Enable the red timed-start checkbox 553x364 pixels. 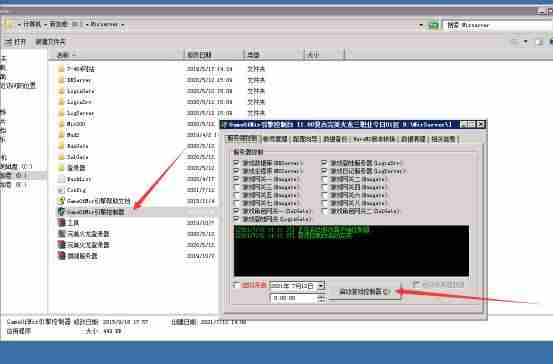pyautogui.click(x=236, y=285)
